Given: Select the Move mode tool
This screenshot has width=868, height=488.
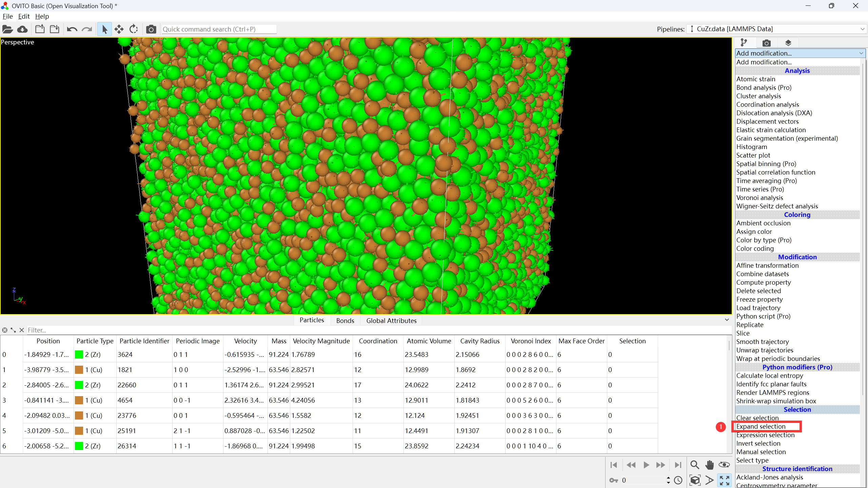Looking at the screenshot, I should tap(119, 29).
